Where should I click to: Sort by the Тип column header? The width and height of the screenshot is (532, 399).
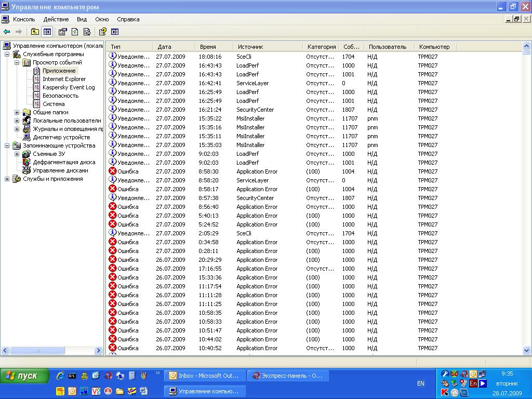[x=129, y=47]
